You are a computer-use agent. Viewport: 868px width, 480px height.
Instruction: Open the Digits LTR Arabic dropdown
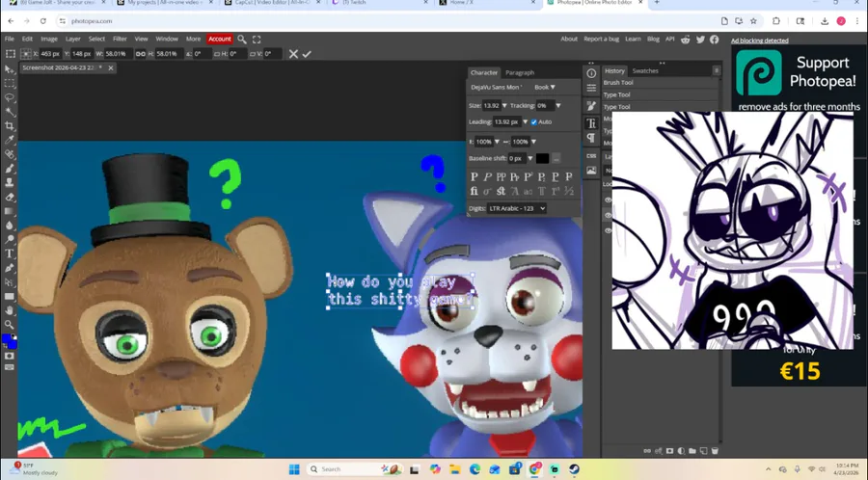tap(517, 208)
